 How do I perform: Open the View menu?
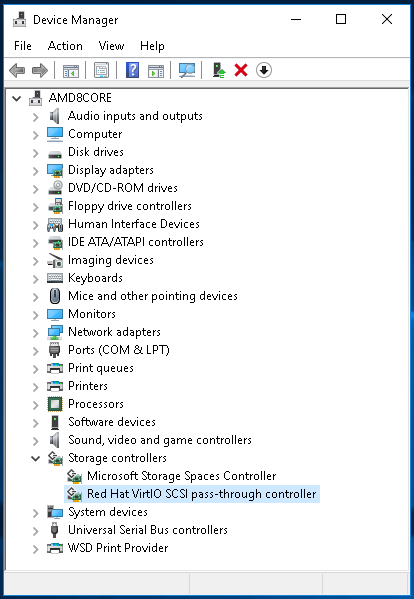[111, 46]
